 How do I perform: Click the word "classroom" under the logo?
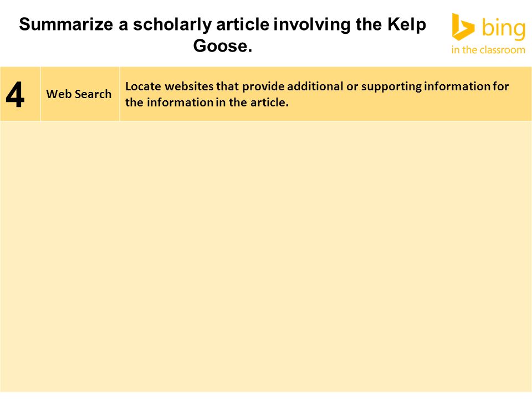(x=503, y=50)
